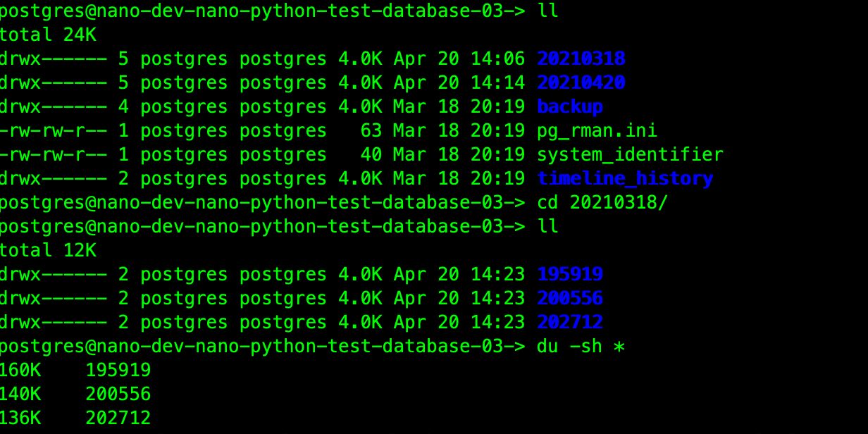Screen dimensions: 868x434
Task: Click the du -sh * command
Action: pos(580,346)
